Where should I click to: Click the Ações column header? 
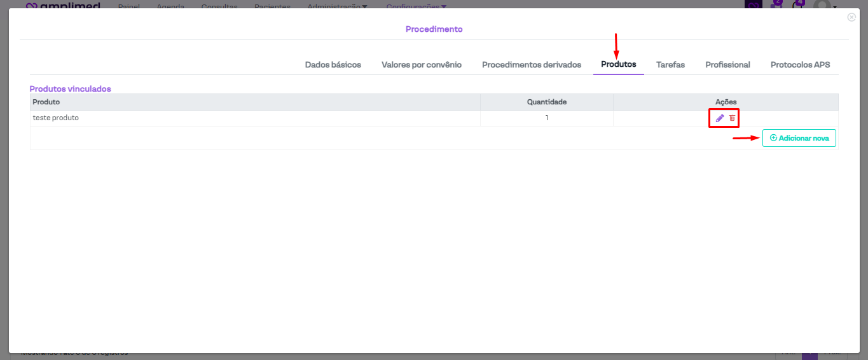[725, 102]
